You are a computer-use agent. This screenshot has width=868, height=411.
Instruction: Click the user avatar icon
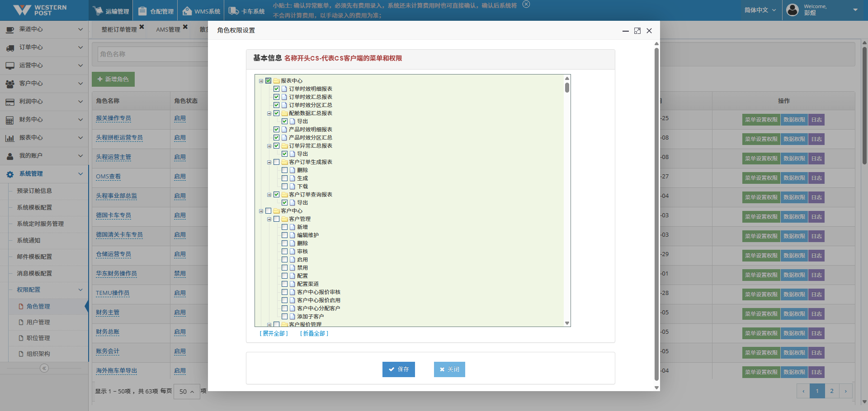(x=793, y=10)
